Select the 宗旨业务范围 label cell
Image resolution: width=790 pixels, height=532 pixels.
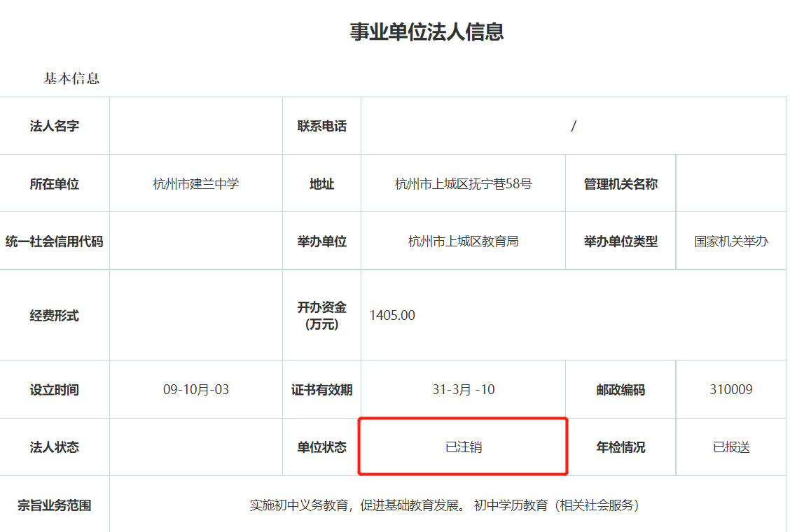coord(55,505)
